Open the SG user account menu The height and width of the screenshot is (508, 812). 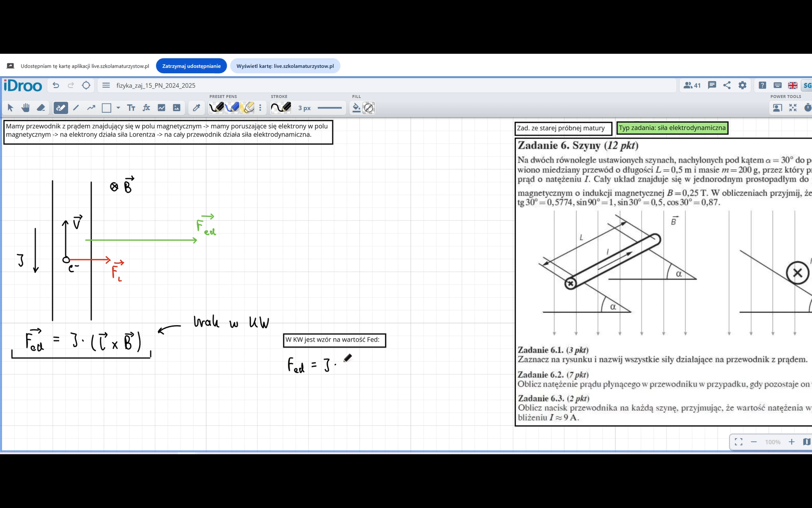807,86
